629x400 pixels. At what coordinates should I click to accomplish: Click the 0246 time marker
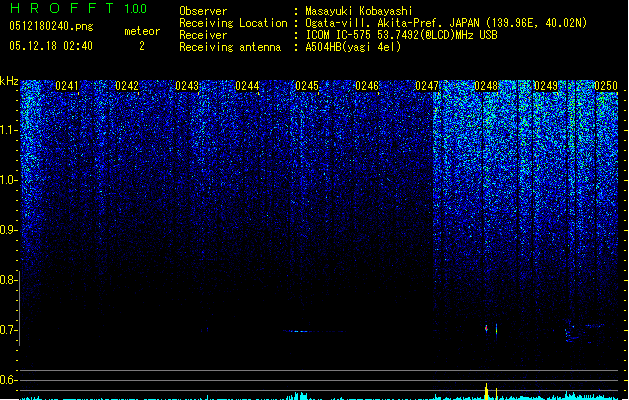click(367, 86)
